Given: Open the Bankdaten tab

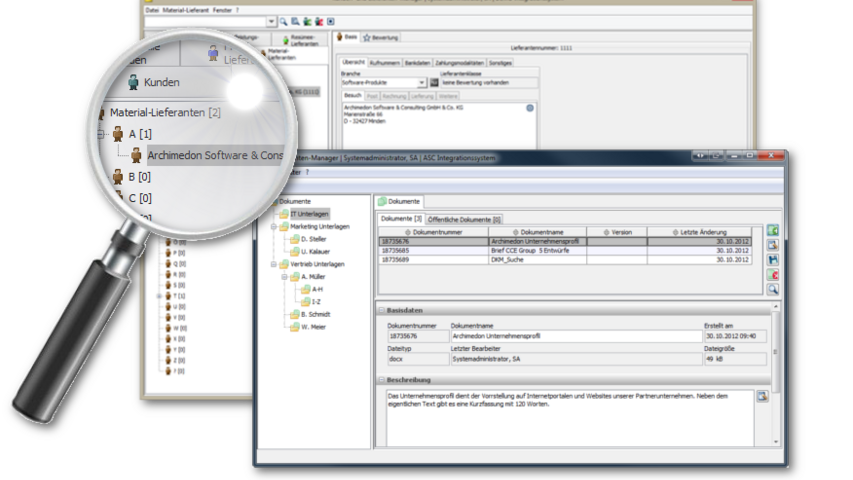Looking at the screenshot, I should point(417,63).
